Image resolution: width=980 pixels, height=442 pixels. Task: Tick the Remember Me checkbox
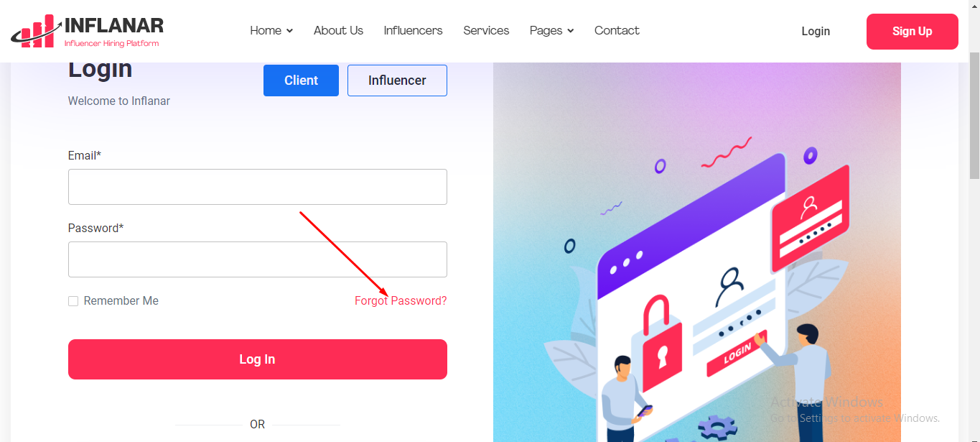point(73,301)
